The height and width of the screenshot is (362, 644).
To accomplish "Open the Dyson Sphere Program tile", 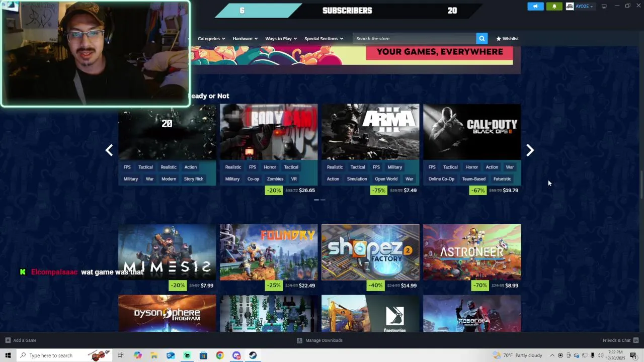I will [x=167, y=313].
